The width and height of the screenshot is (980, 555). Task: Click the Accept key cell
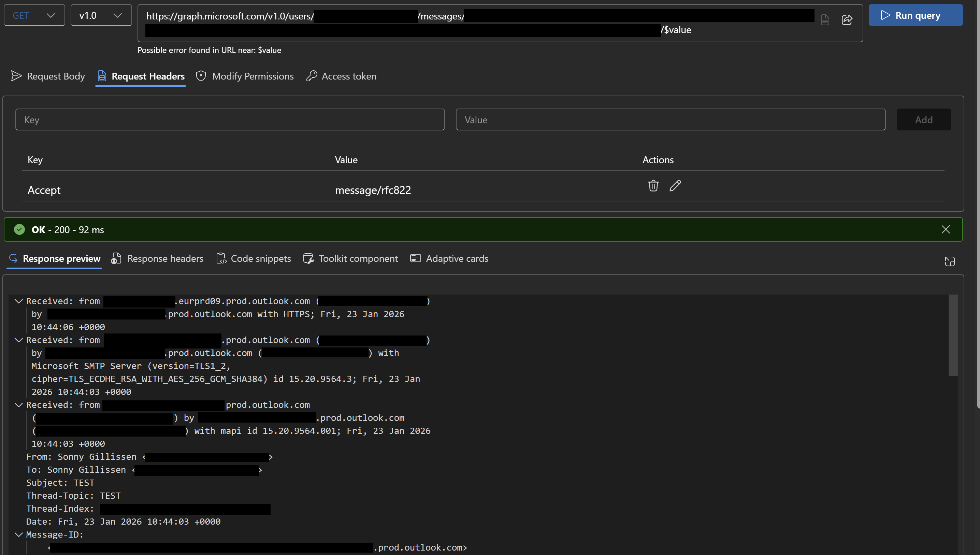tap(44, 190)
